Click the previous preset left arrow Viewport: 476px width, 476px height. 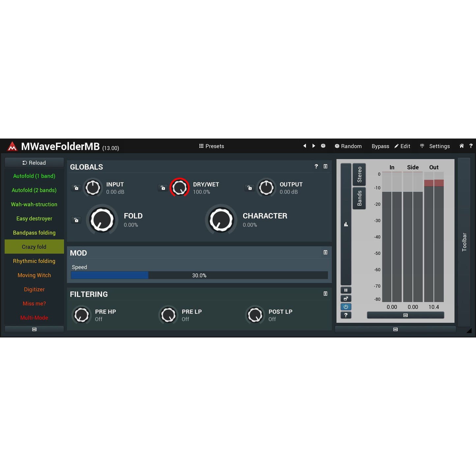[304, 146]
